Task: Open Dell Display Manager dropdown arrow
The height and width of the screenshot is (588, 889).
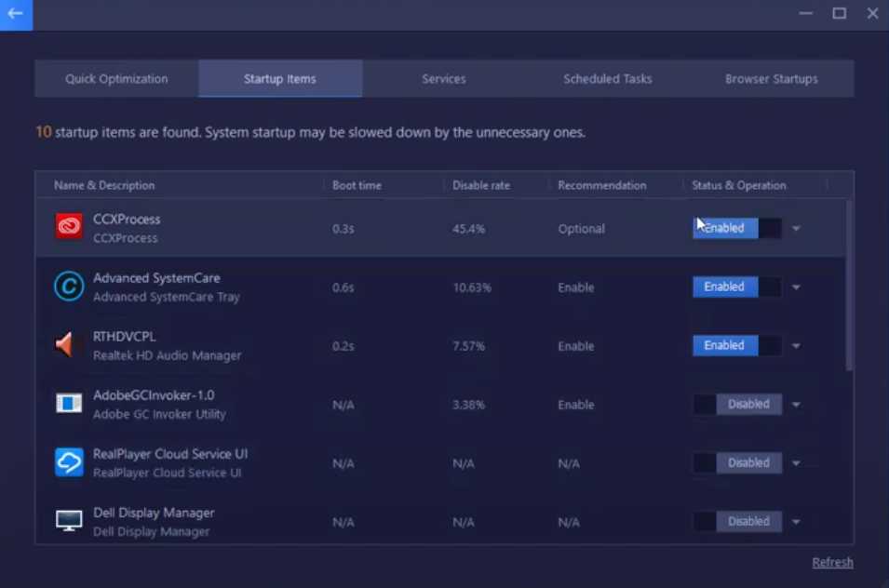Action: pyautogui.click(x=796, y=522)
